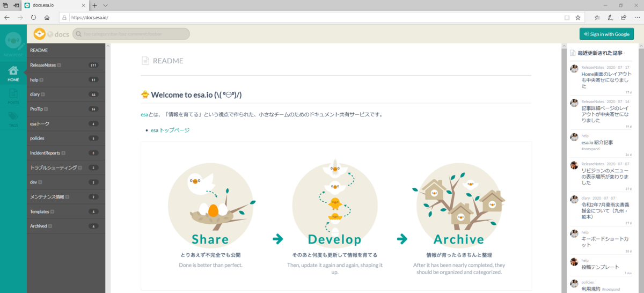The width and height of the screenshot is (644, 293).
Task: Click avatar beside esa.io 紹介記事
Action: click(574, 137)
